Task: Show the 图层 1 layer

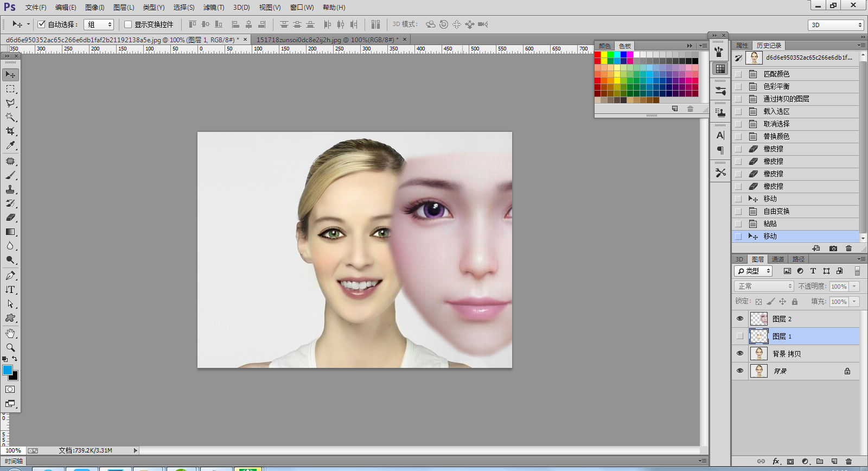Action: pyautogui.click(x=740, y=336)
